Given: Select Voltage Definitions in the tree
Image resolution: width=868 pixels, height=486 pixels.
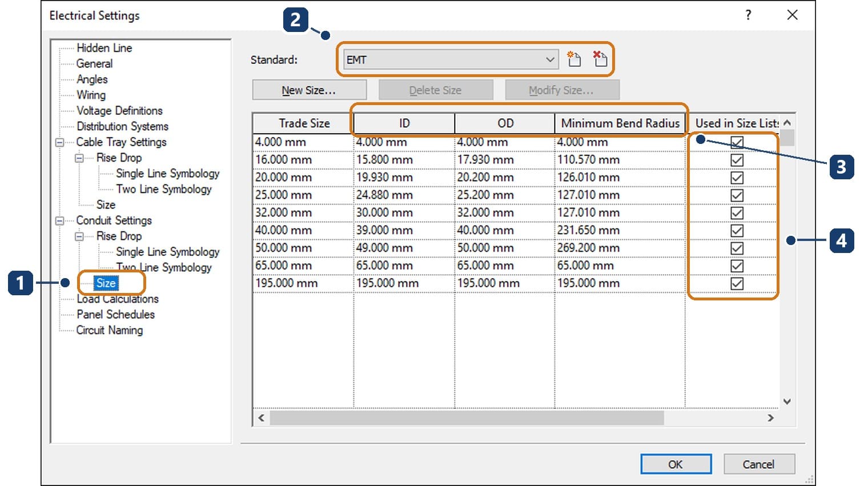Looking at the screenshot, I should (119, 111).
